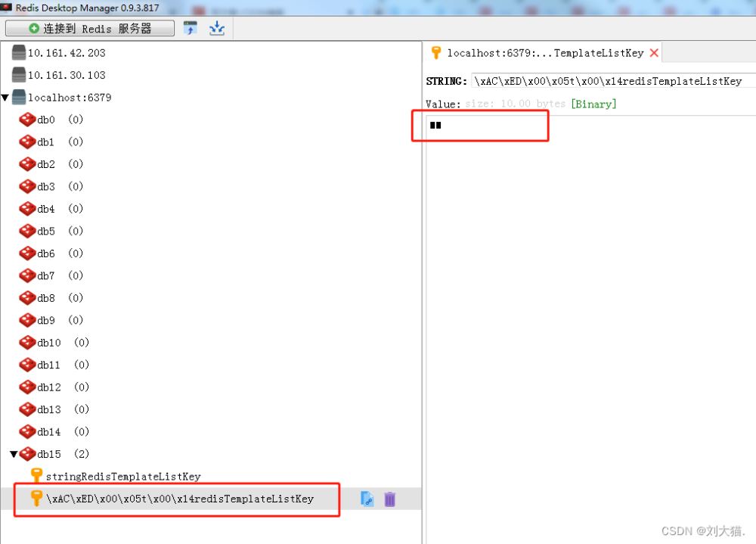This screenshot has height=544, width=756.
Task: Click the stringRedisTemplateListKey key icon
Action: click(x=36, y=476)
